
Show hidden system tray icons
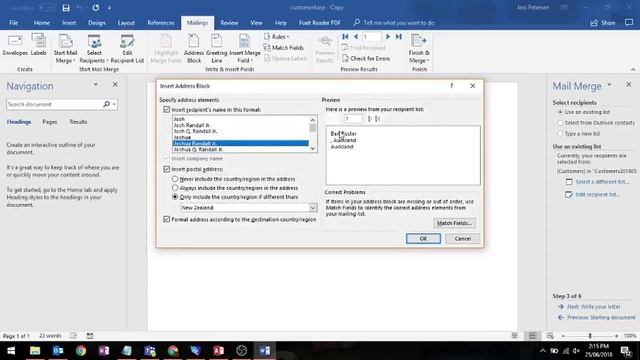(542, 351)
